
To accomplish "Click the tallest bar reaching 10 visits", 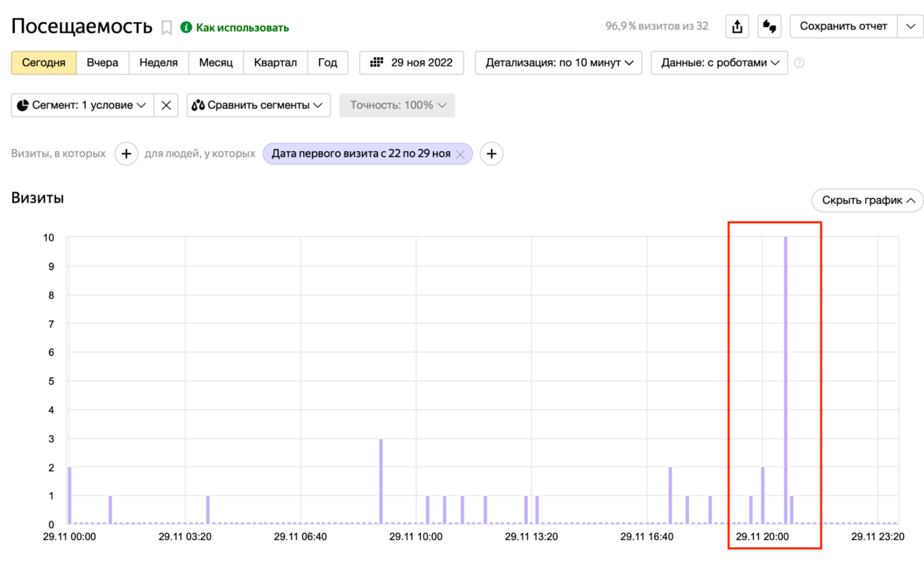I will pyautogui.click(x=785, y=380).
